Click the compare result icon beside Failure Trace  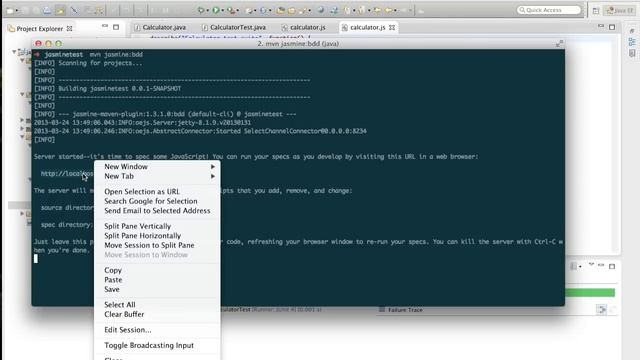[x=601, y=310]
